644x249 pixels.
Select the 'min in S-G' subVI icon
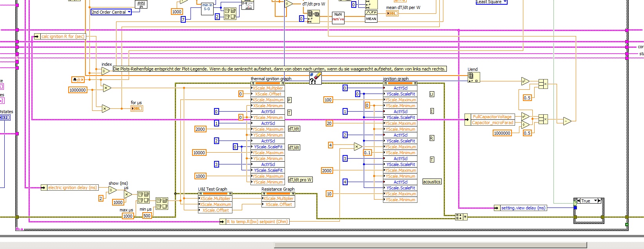pos(207,9)
